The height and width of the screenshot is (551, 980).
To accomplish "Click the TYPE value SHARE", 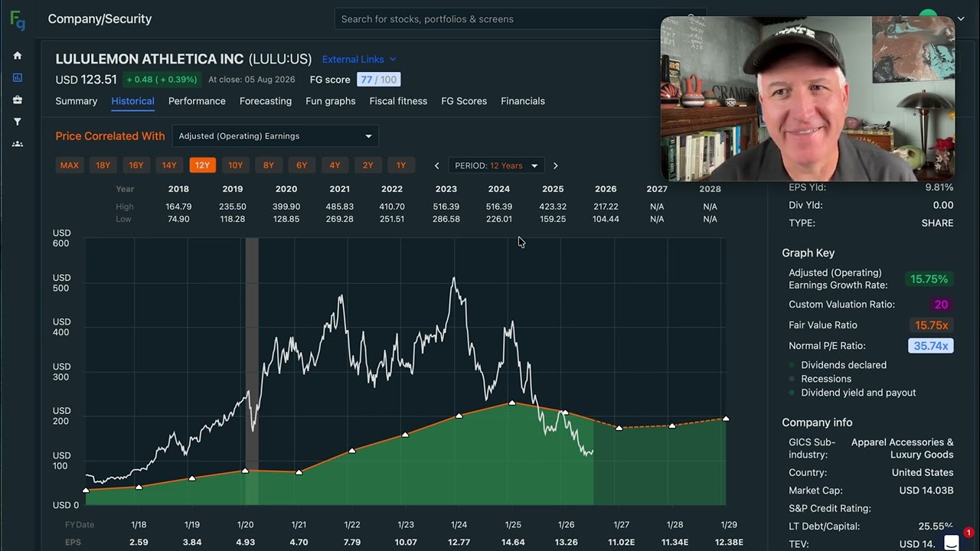I will coord(938,223).
